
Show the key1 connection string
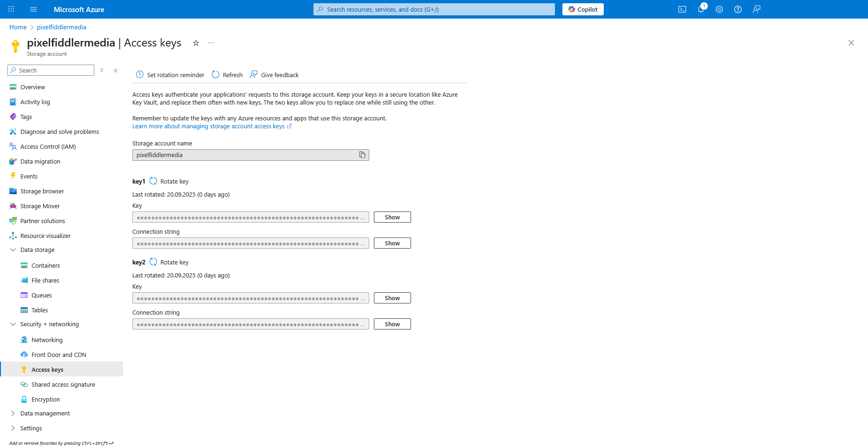pyautogui.click(x=392, y=243)
